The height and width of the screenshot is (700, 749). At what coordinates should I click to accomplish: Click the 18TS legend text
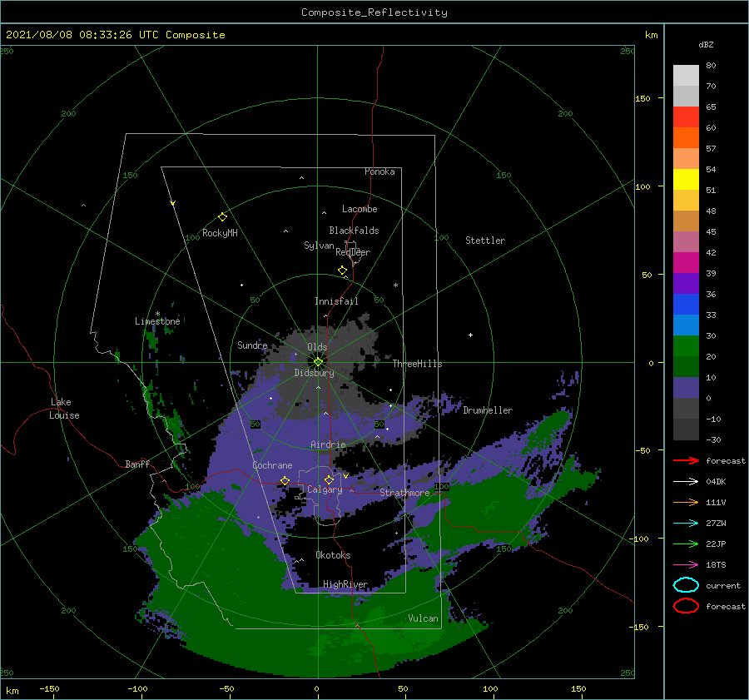[716, 565]
